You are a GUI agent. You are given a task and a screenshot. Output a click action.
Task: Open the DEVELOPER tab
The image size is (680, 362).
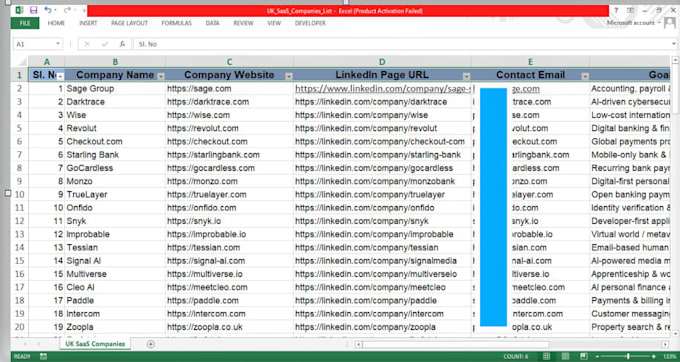(x=310, y=23)
